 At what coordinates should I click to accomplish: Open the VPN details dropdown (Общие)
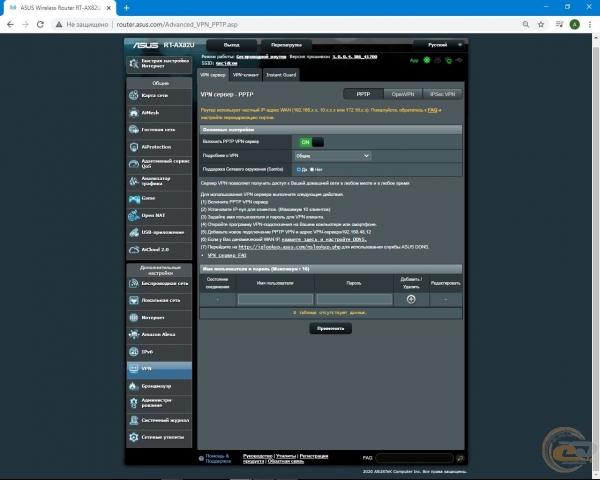point(333,156)
